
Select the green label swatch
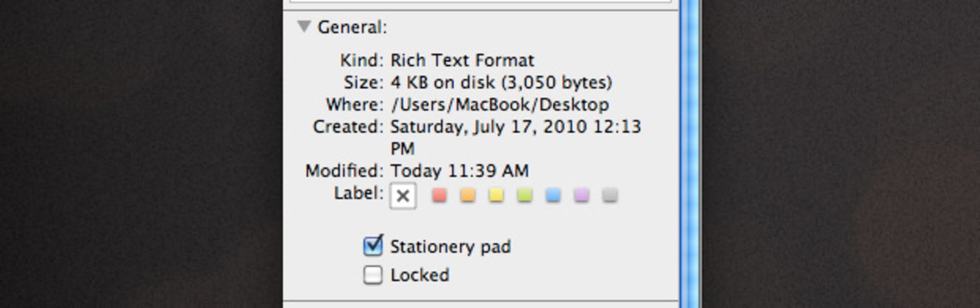click(525, 195)
